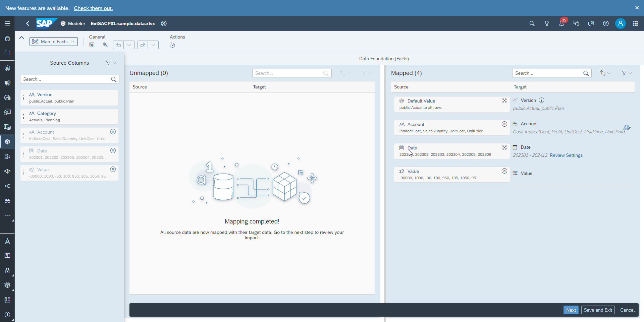Remove the Account mapping via its x icon
644x322 pixels.
tap(505, 124)
